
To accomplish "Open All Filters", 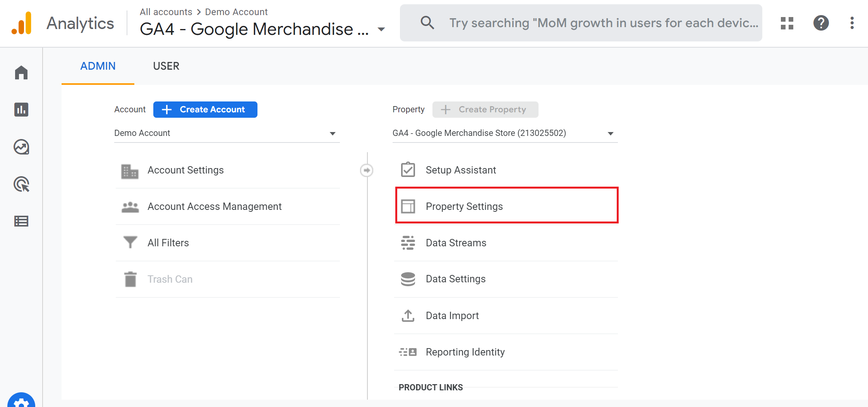I will 228,243.
